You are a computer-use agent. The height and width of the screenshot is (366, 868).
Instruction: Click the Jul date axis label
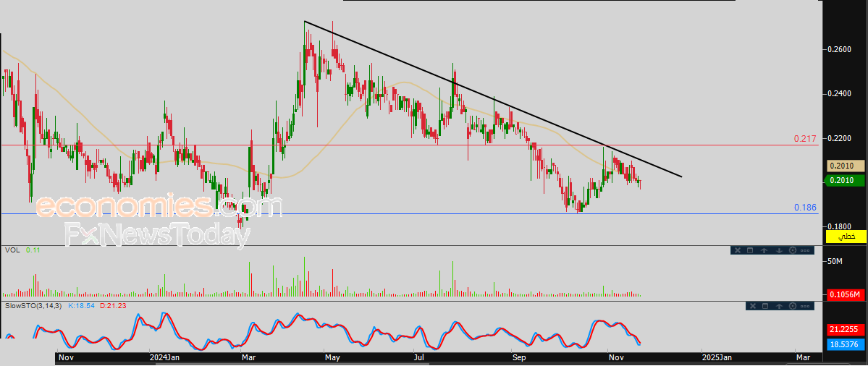coord(421,358)
